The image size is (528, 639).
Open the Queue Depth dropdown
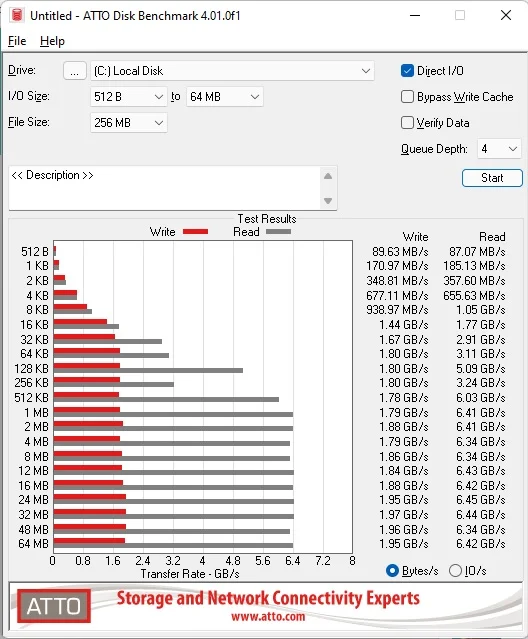click(499, 149)
